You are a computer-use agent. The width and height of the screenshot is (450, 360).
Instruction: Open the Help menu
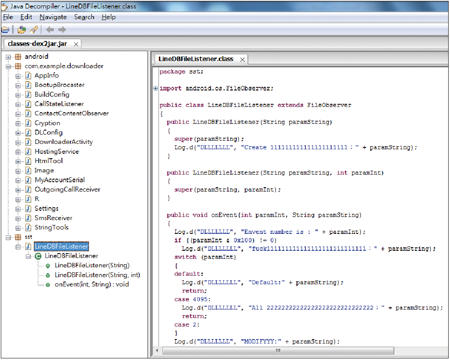click(109, 17)
